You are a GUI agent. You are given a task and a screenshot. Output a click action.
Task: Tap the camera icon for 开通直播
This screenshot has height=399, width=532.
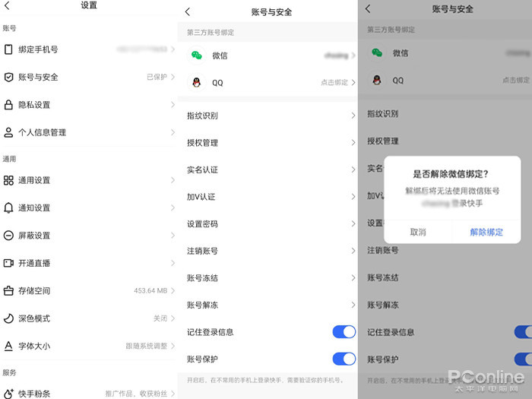click(x=8, y=263)
